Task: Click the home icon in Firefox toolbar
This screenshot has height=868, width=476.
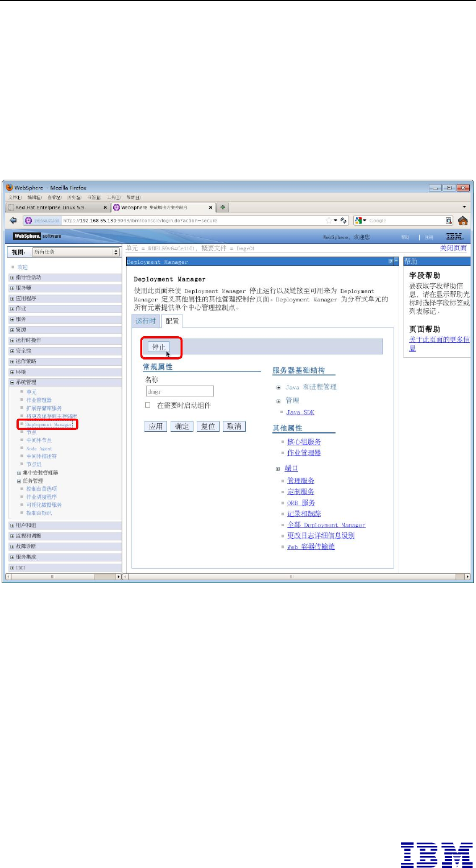Action: [463, 220]
